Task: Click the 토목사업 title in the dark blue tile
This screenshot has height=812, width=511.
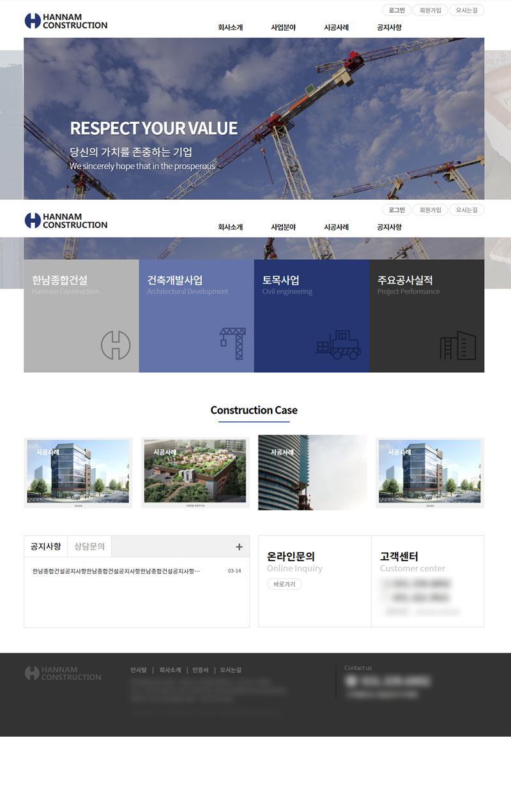Action: [x=280, y=280]
